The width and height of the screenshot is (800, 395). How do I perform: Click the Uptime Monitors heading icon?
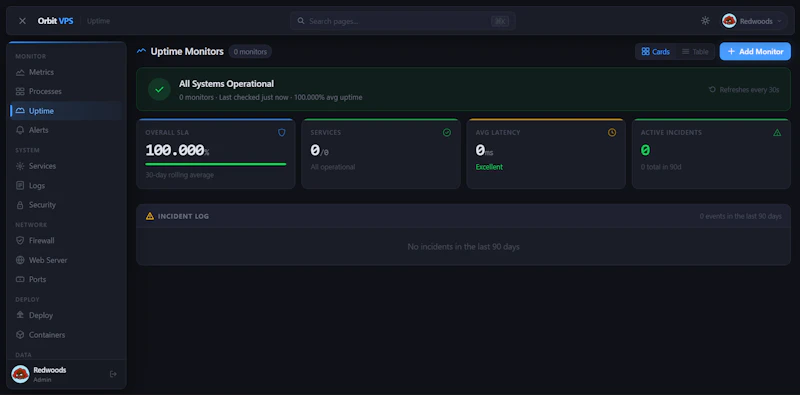coord(141,52)
